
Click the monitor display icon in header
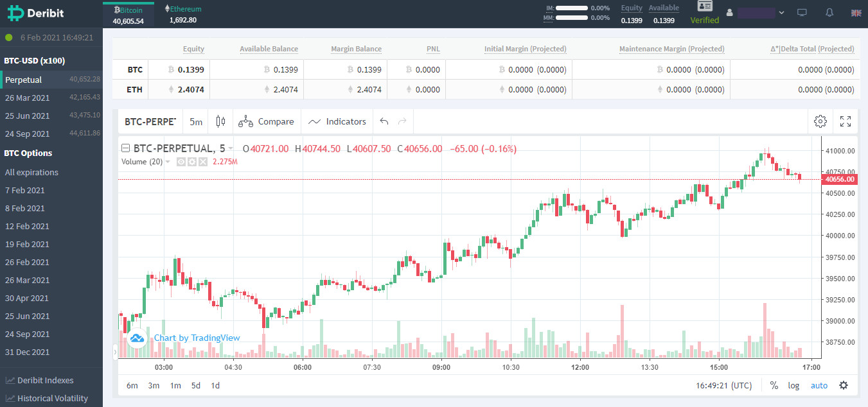802,13
